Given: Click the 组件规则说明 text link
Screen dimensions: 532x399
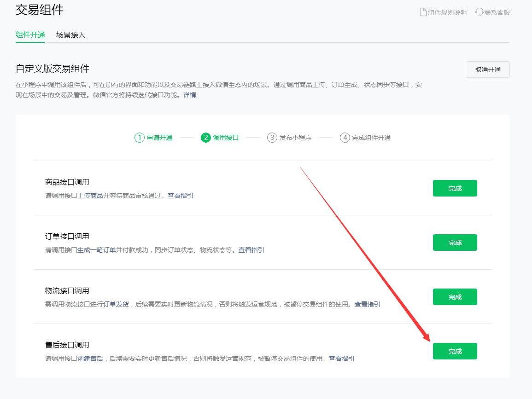Looking at the screenshot, I should (447, 12).
